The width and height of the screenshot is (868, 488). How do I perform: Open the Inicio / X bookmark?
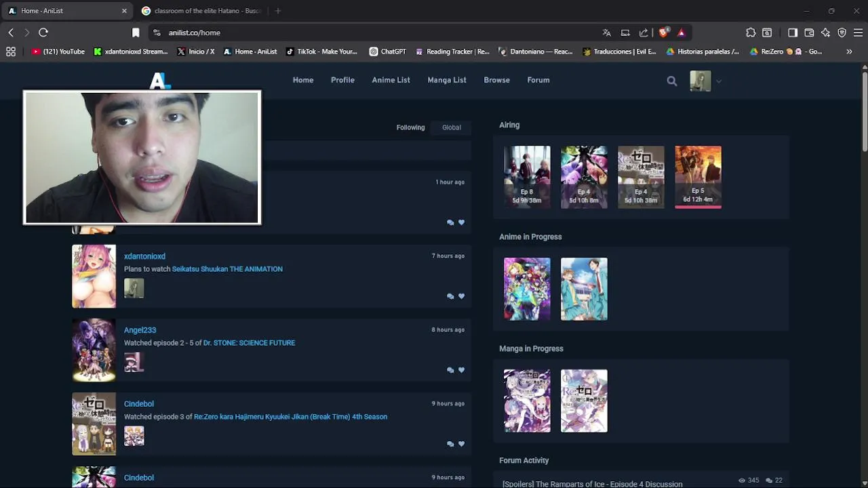[196, 52]
